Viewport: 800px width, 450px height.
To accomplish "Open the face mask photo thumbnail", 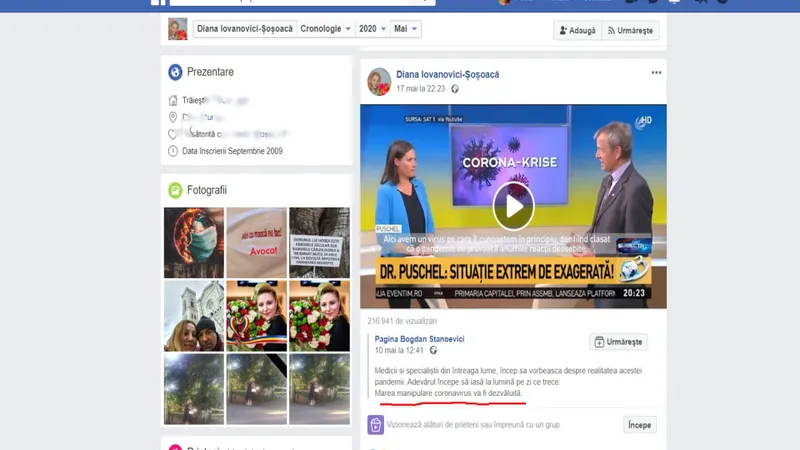I will pyautogui.click(x=193, y=242).
